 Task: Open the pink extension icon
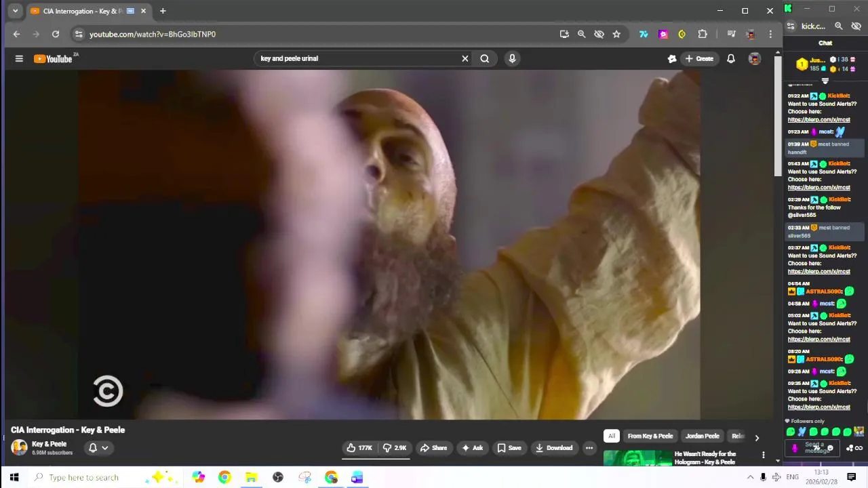click(x=663, y=34)
